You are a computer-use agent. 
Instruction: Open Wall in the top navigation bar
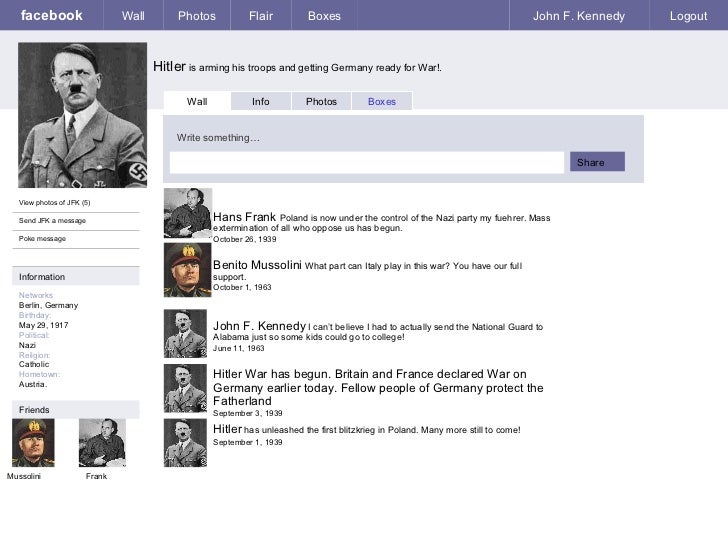coord(133,16)
